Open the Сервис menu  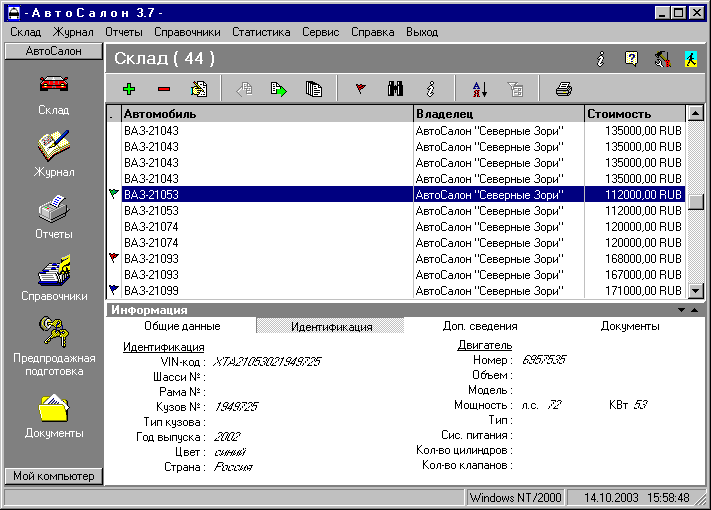[321, 32]
